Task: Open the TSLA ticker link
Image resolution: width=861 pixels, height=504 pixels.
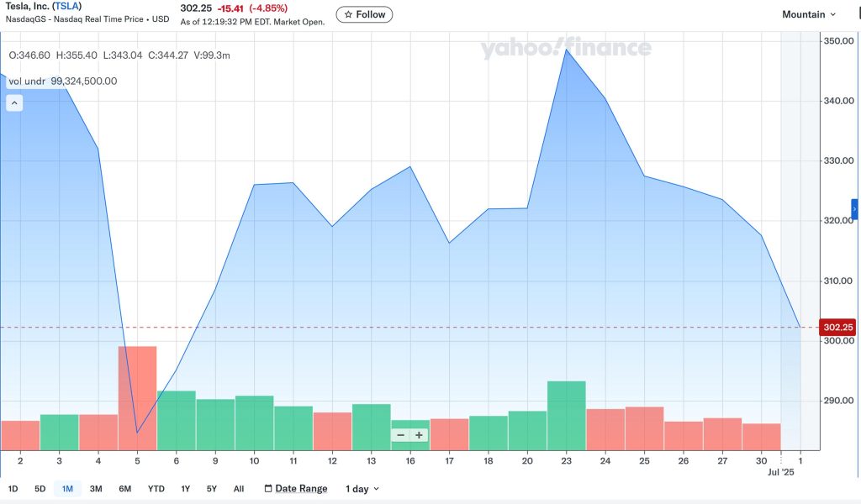Action: click(67, 6)
